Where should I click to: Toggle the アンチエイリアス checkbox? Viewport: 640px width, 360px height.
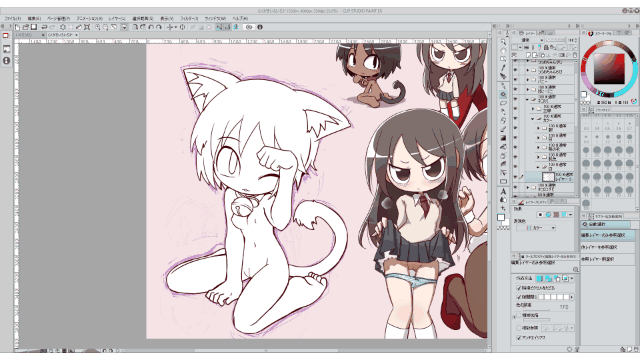click(x=519, y=338)
